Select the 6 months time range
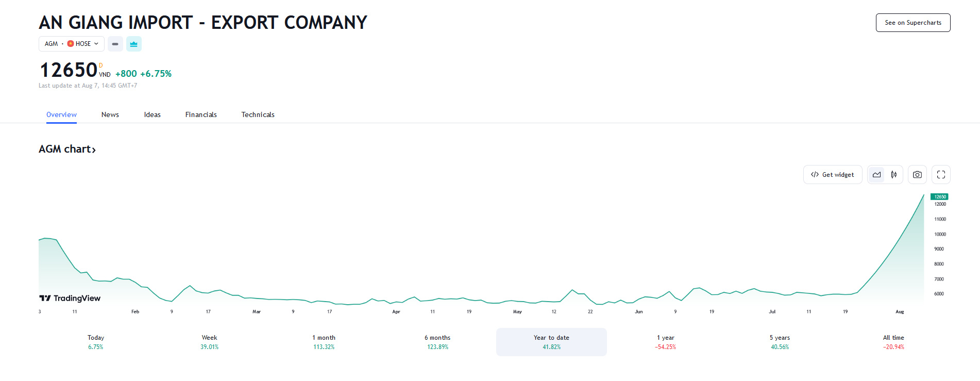Viewport: 980px width, 381px height. point(437,342)
